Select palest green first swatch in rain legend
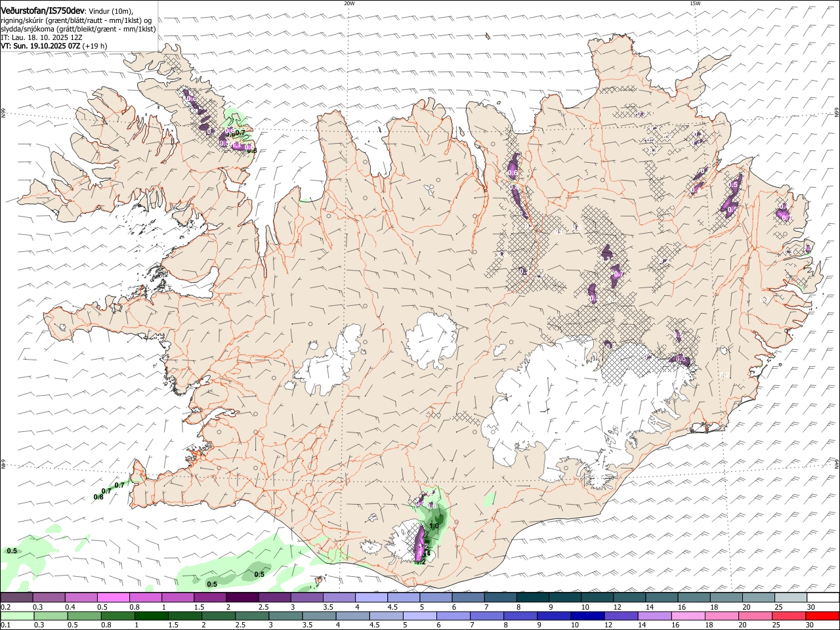 coord(16,616)
